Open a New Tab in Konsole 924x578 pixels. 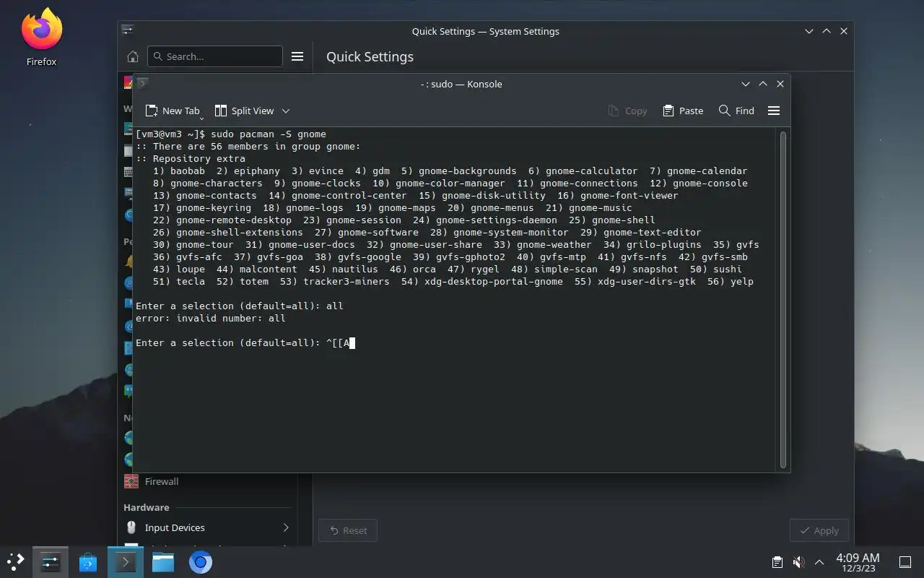pos(173,111)
